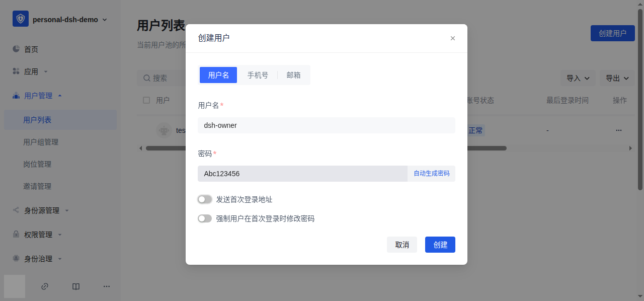Click the avatar square in sidebar footer
The height and width of the screenshot is (301, 644).
point(15,286)
